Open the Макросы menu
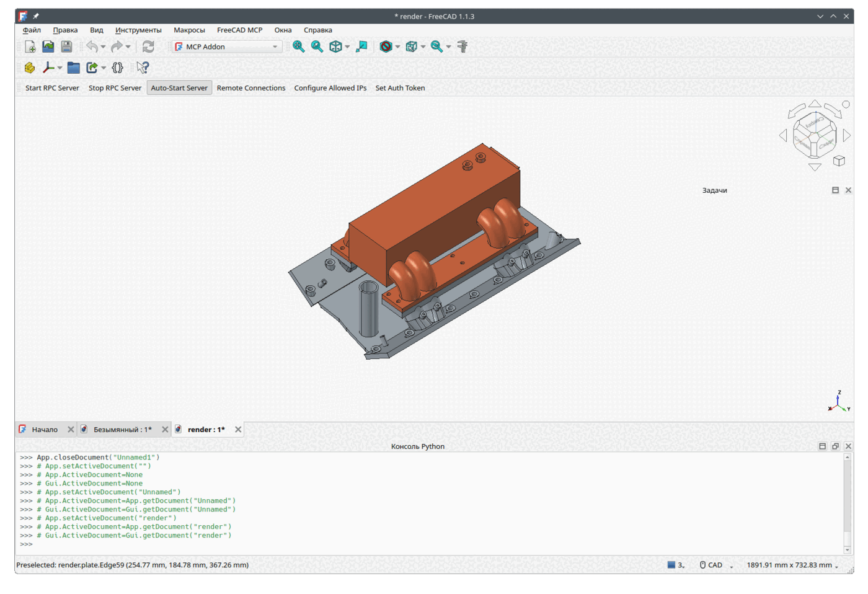Image resolution: width=868 pixels, height=594 pixels. point(189,30)
